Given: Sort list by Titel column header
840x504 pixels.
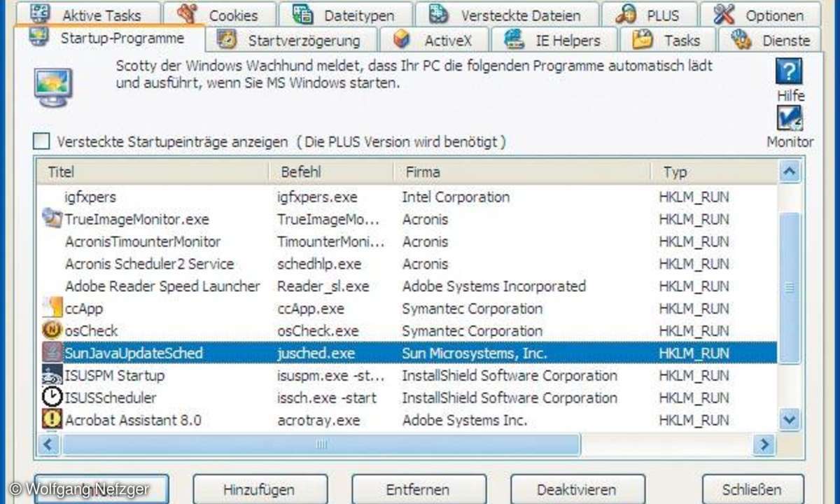Looking at the screenshot, I should click(153, 171).
